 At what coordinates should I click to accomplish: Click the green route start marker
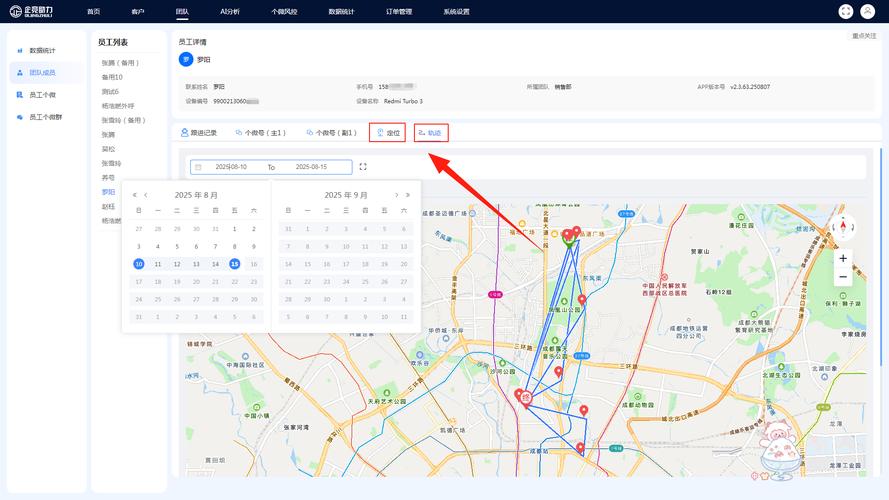coord(569,242)
